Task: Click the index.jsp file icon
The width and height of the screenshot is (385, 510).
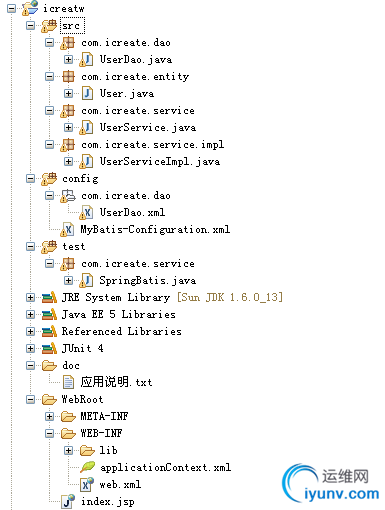Action: 68,501
